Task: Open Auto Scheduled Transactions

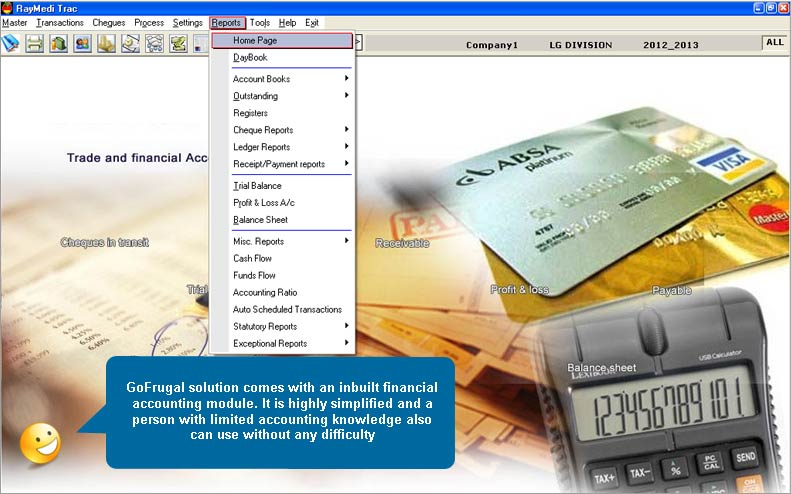Action: (282, 309)
